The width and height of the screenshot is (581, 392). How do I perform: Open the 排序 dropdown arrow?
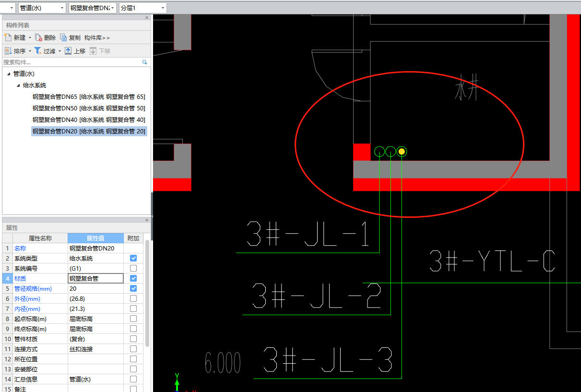30,51
